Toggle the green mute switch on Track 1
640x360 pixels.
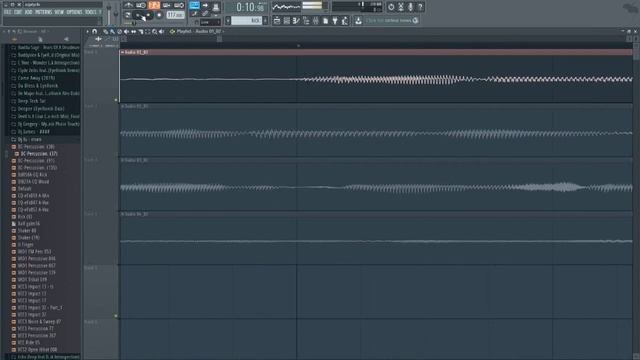click(116, 100)
